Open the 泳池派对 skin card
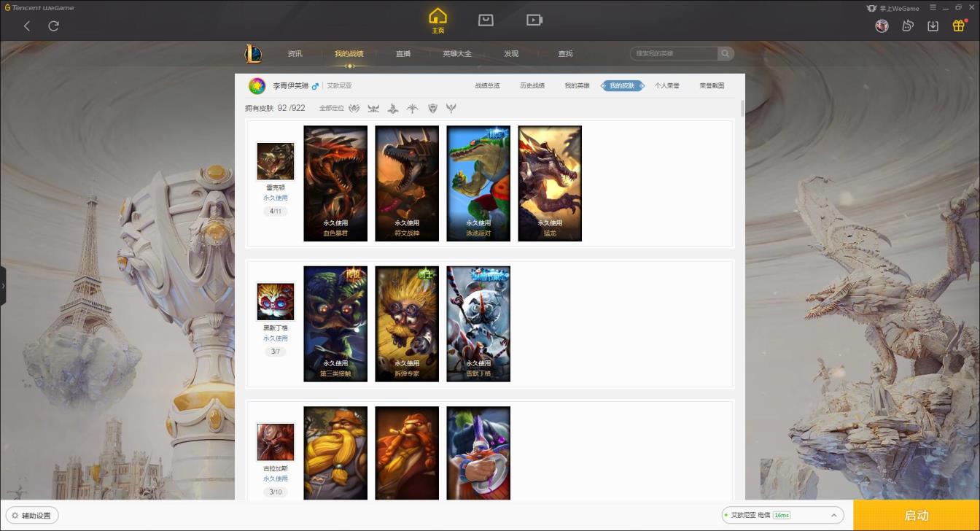980x531 pixels. (x=478, y=183)
